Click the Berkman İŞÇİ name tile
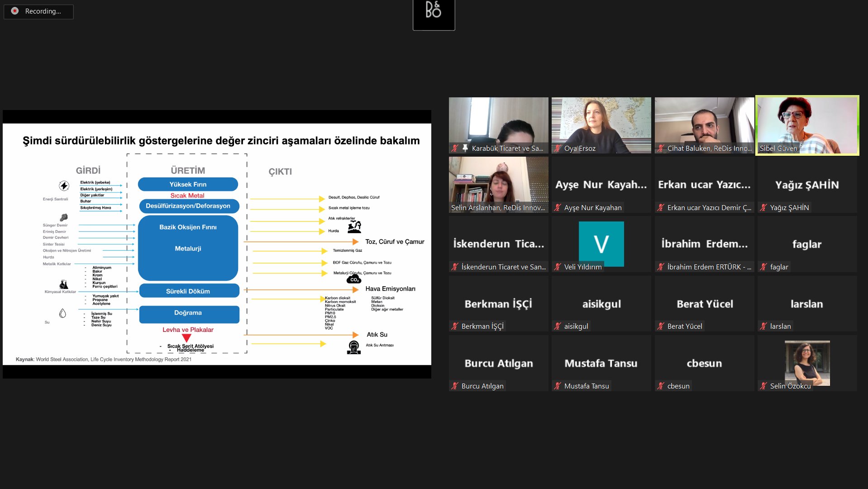Image resolution: width=868 pixels, height=489 pixels. (x=499, y=303)
